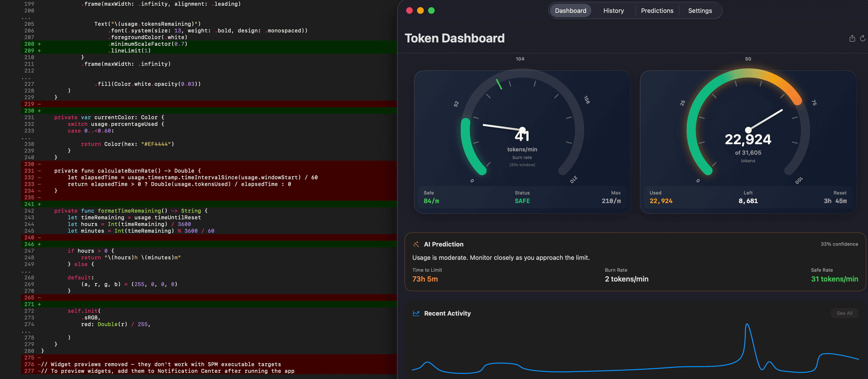868x379 pixels.
Task: Click the 31 tokens/min Safe Rate value
Action: [x=834, y=279]
